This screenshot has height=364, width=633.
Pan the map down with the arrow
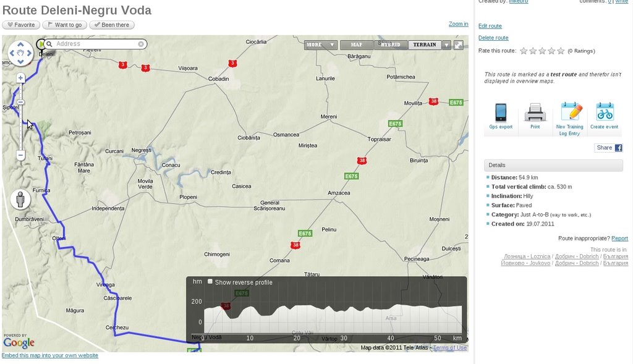click(20, 61)
